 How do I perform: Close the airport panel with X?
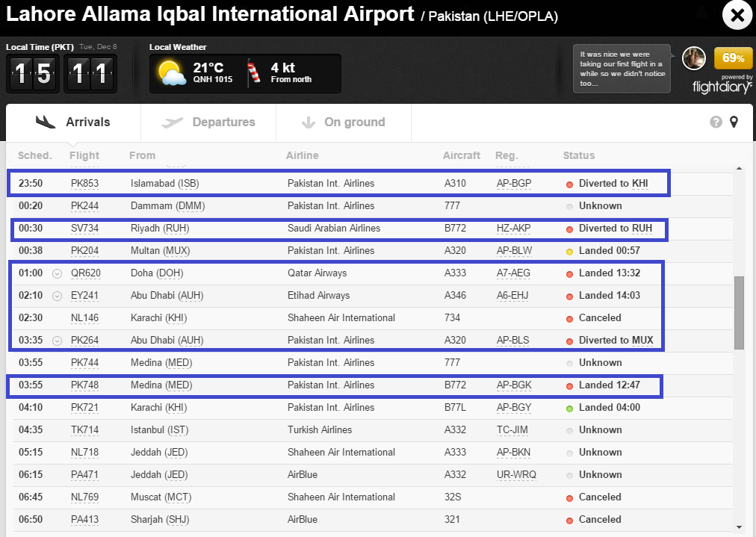tap(737, 16)
